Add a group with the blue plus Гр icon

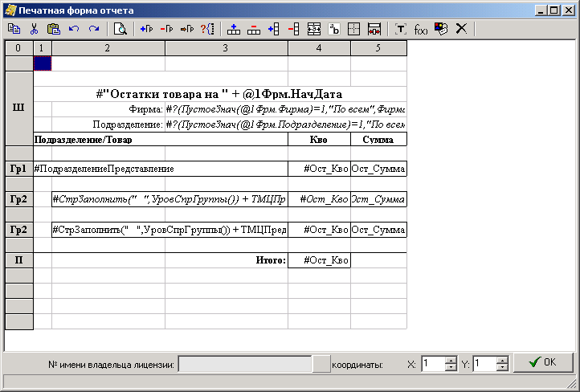pos(147,29)
